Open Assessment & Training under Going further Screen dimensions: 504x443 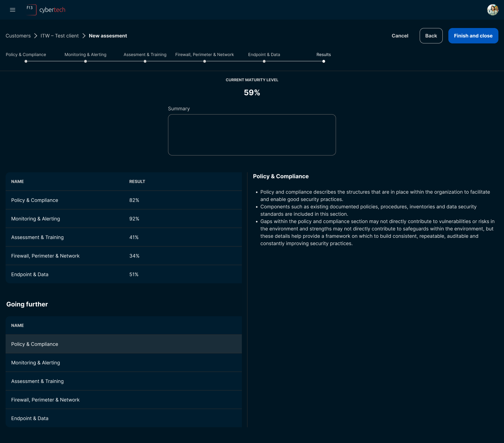point(124,381)
